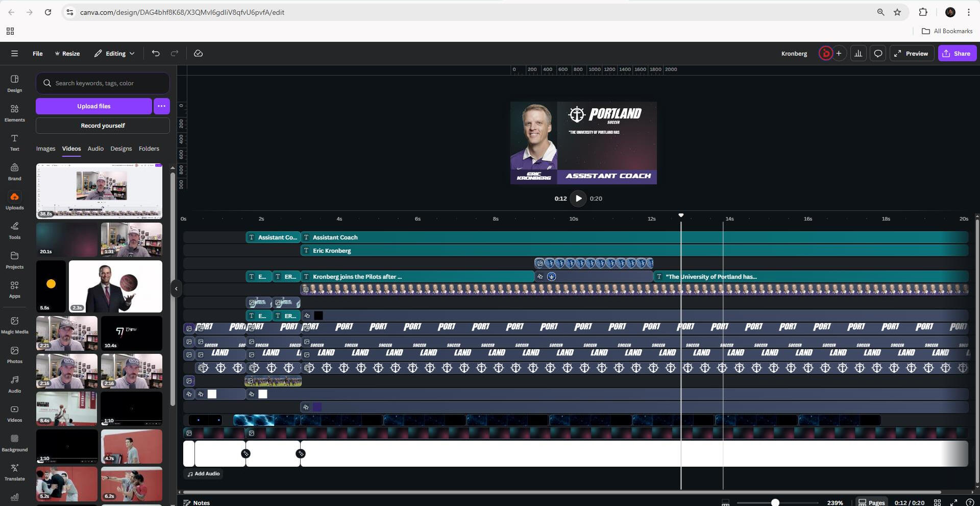
Task: Click the cloud save status icon
Action: (x=199, y=54)
